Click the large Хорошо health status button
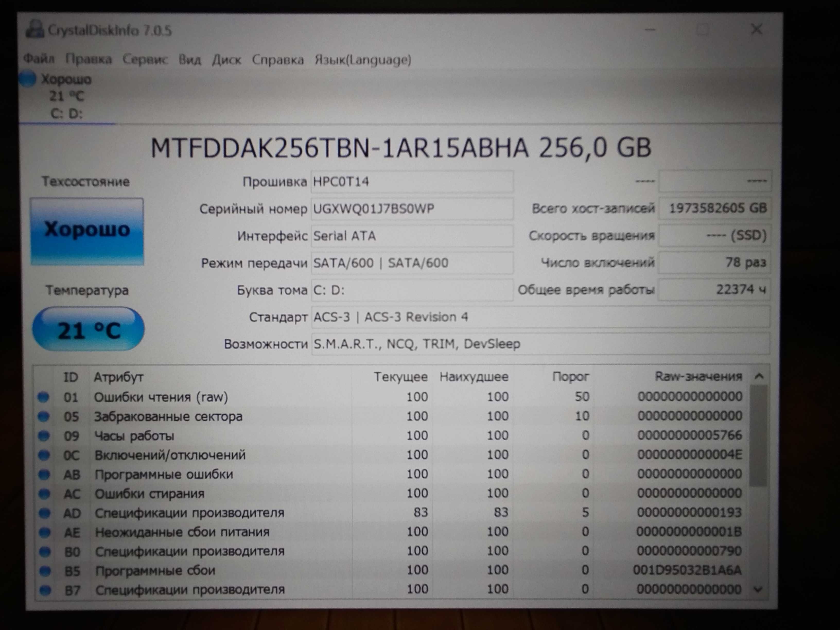The image size is (840, 630). click(87, 231)
